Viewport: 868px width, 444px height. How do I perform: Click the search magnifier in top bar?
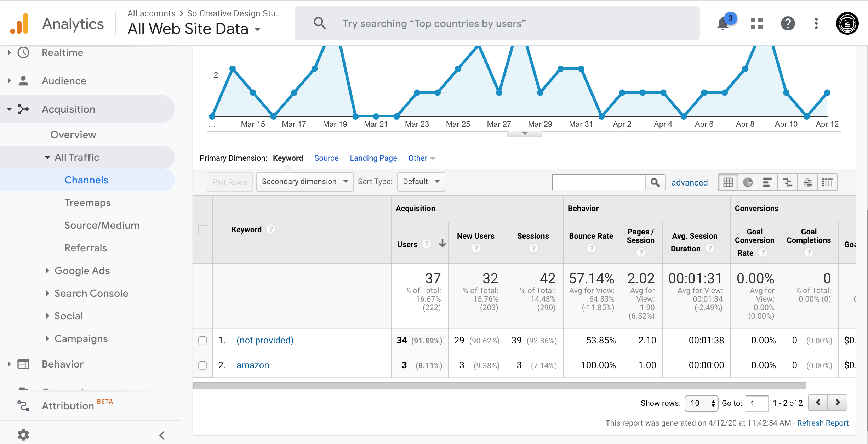[320, 23]
